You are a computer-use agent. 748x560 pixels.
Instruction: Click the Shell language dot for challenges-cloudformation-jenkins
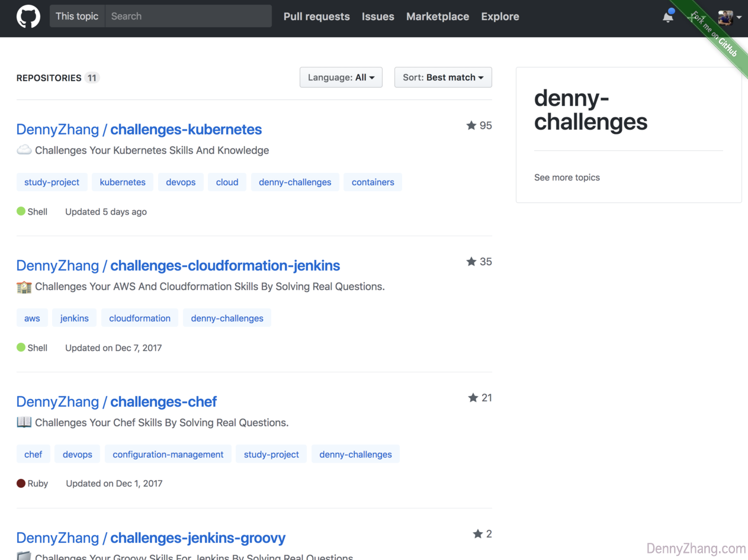point(21,347)
